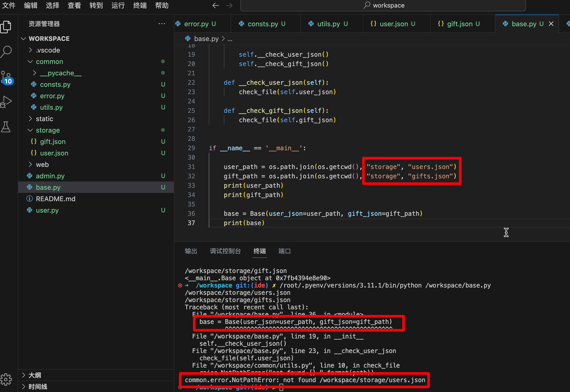Switch to the user.json editor tab

397,24
